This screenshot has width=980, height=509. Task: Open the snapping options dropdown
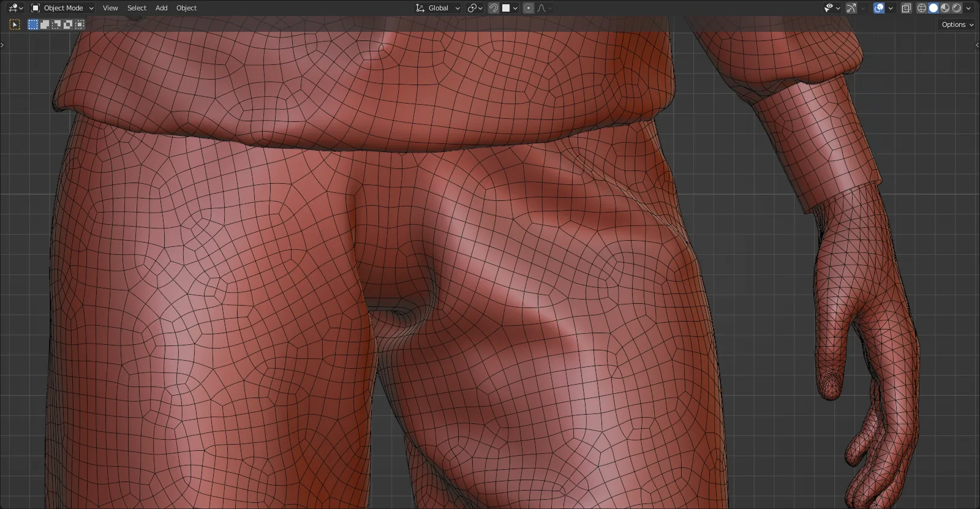[510, 8]
